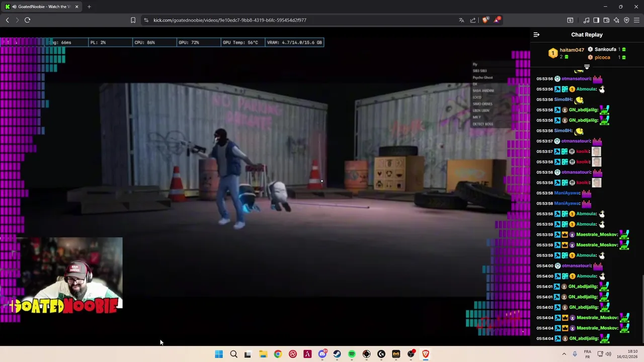Viewport: 644px width, 362px height.
Task: Click the 05:53:57 otmansatouri timestamp
Action: point(544,141)
